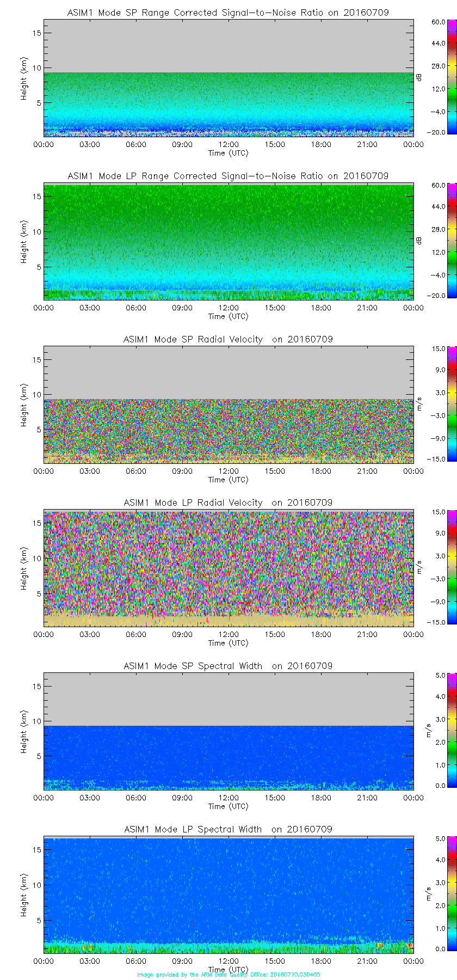457x980 pixels.
Task: Click inside the LP Radial Velocity noise plot
Action: click(x=228, y=561)
